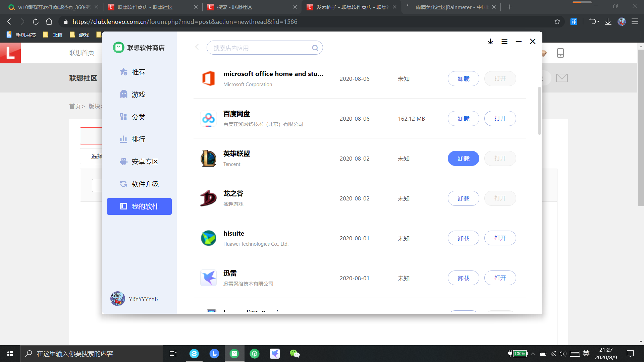The image size is (644, 362).
Task: Click the browser translate icon
Action: [x=574, y=22]
